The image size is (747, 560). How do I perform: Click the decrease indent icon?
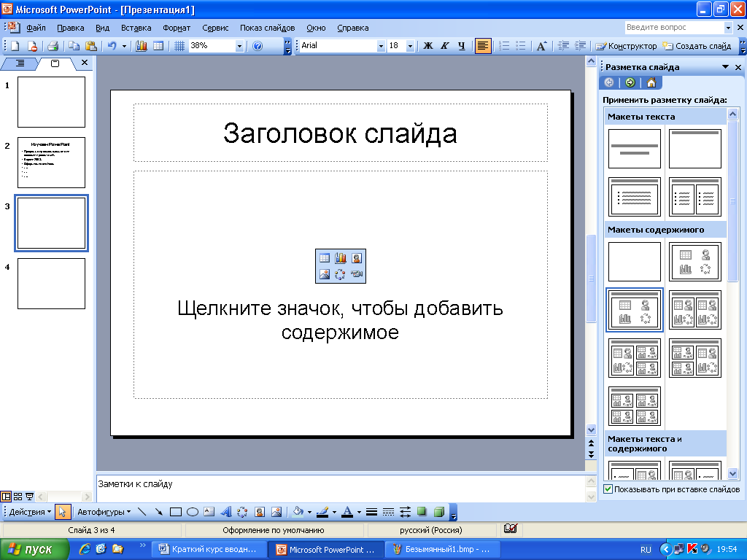[x=564, y=46]
